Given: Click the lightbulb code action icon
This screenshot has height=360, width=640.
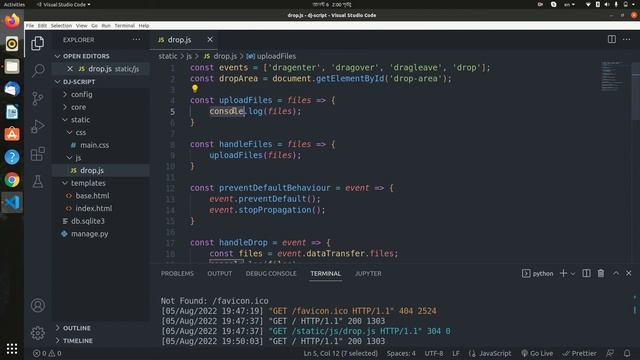Looking at the screenshot, I should tap(195, 89).
